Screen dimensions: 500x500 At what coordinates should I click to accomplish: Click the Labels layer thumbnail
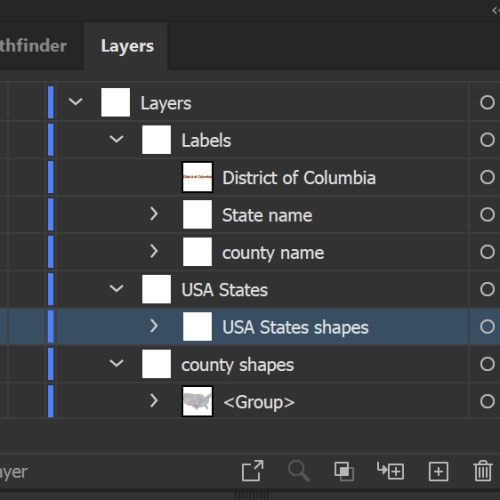[156, 140]
